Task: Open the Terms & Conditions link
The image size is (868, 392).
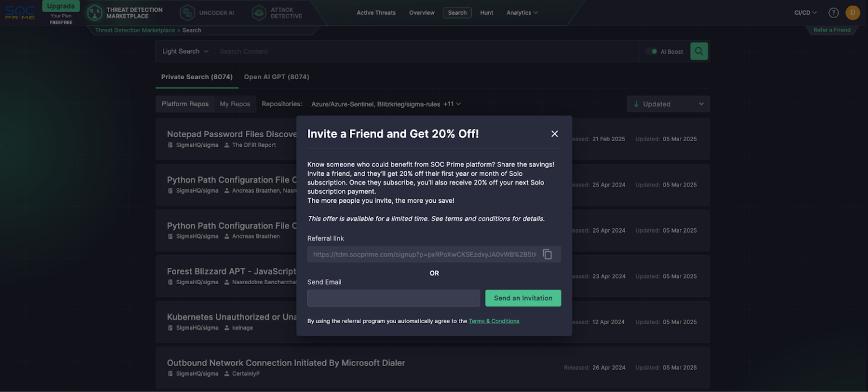Action: tap(494, 321)
